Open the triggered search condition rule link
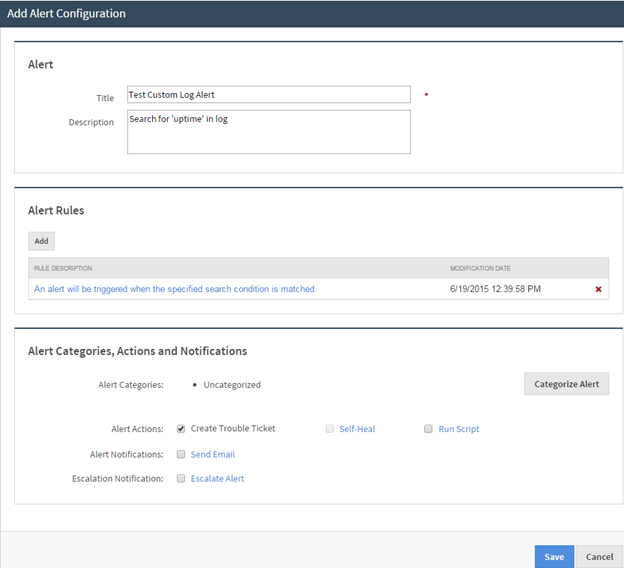The image size is (624, 568). (x=175, y=289)
